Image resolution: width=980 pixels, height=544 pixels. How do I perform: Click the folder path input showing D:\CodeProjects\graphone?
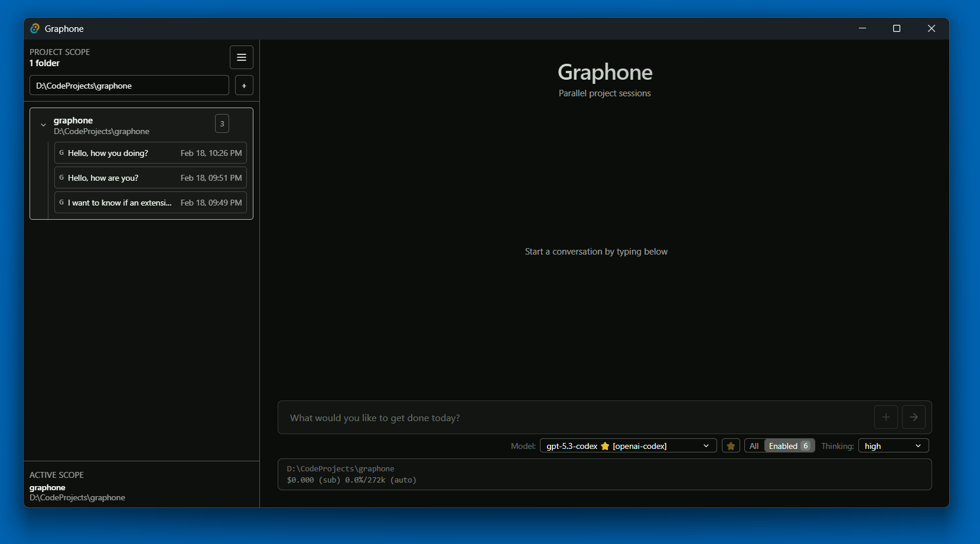coord(129,85)
